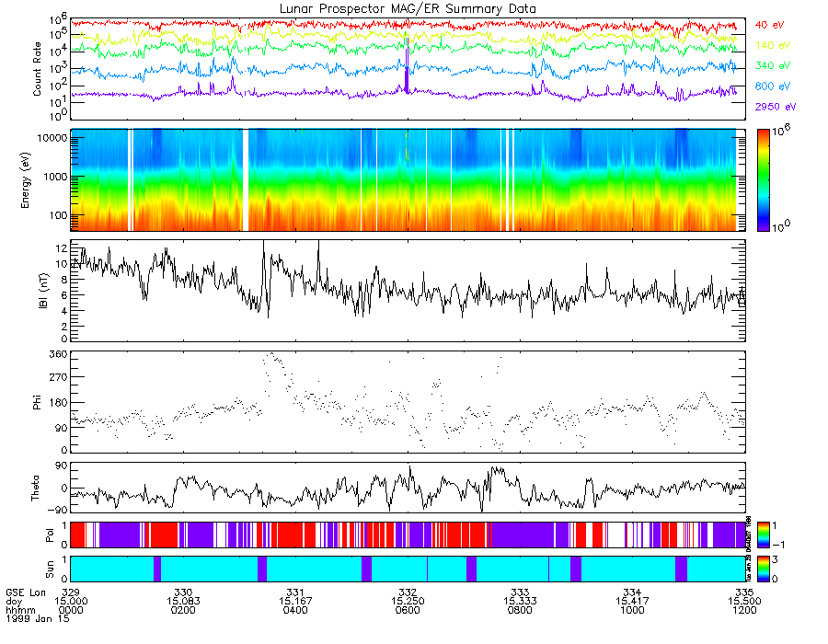Click the Sun panel color bar
The image size is (828, 644).
pyautogui.click(x=763, y=569)
